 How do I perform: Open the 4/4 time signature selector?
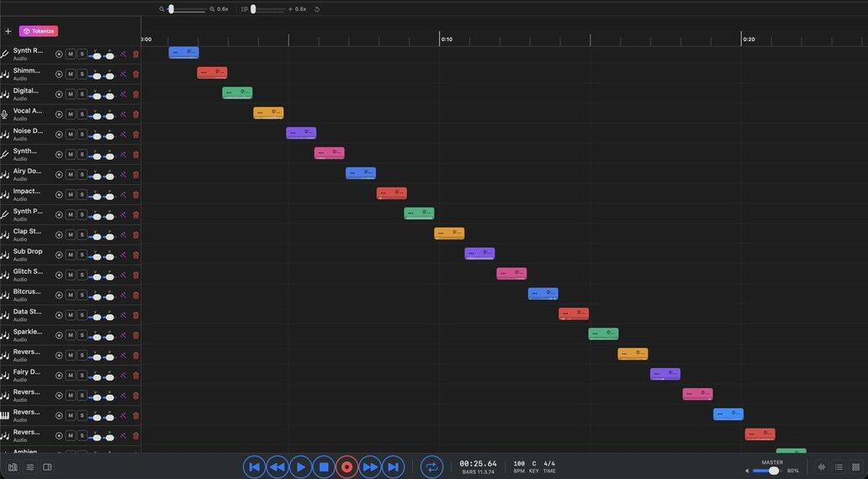tap(549, 464)
